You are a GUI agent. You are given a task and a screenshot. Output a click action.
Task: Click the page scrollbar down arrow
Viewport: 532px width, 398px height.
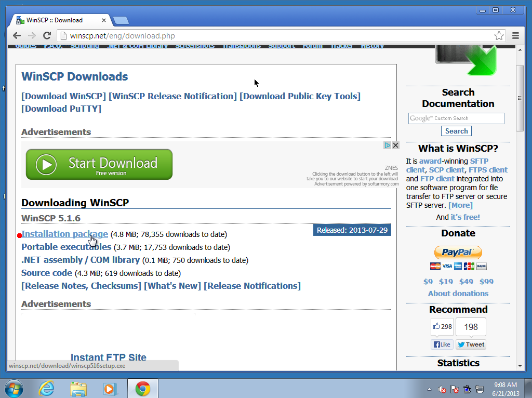[520, 366]
